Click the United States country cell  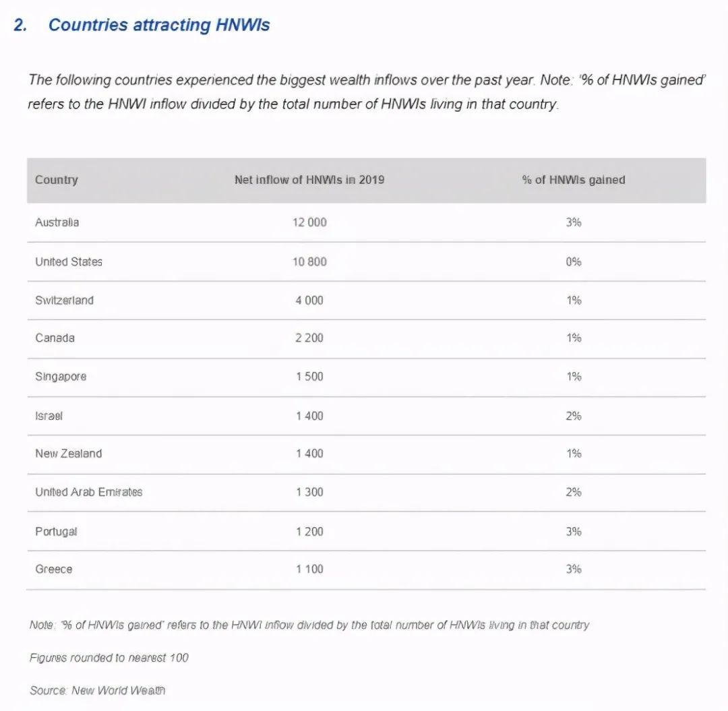click(69, 261)
